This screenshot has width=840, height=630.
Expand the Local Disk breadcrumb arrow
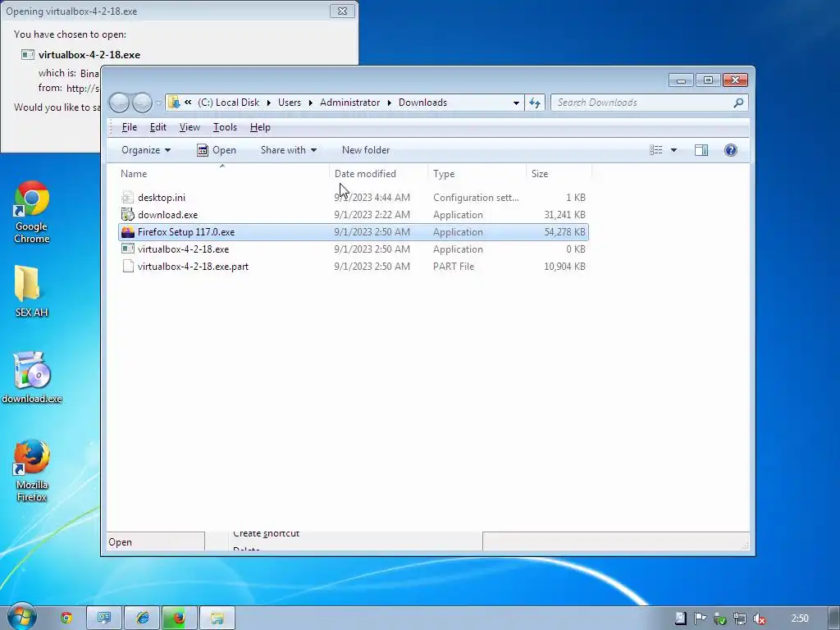[268, 103]
